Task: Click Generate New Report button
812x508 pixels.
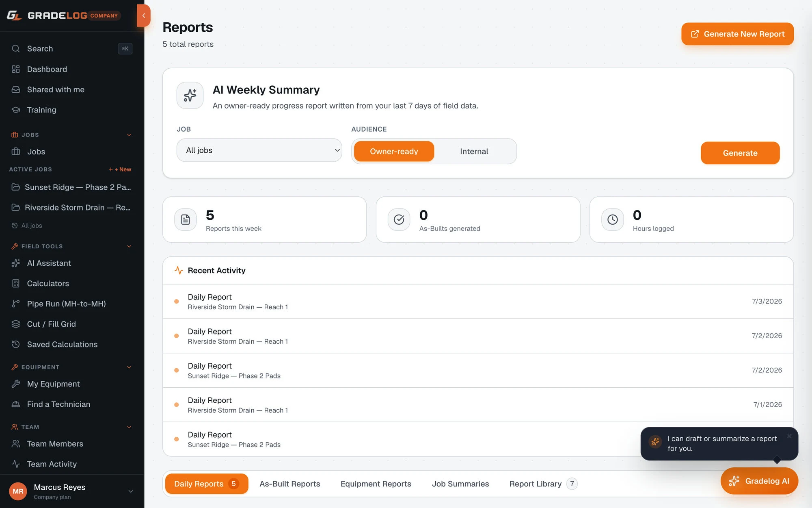Action: pyautogui.click(x=737, y=34)
